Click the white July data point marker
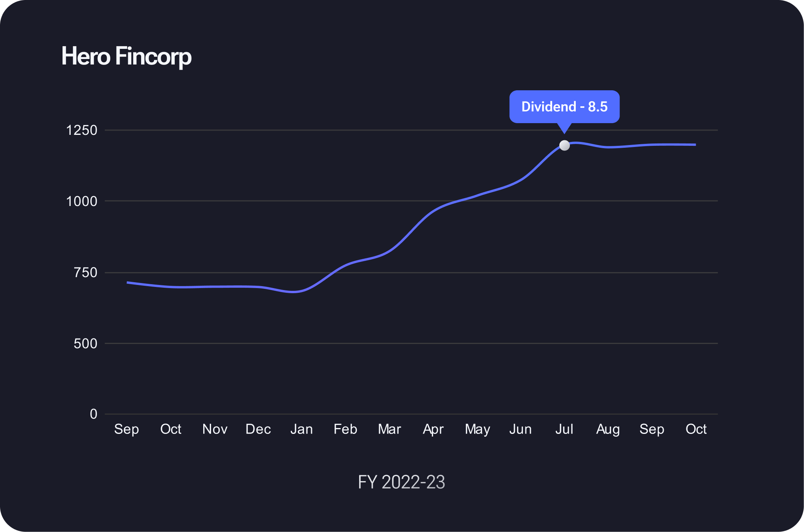804x532 pixels. (x=564, y=145)
